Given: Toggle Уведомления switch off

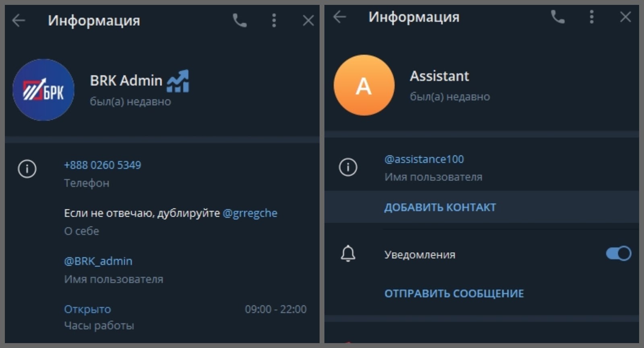Looking at the screenshot, I should pos(619,253).
